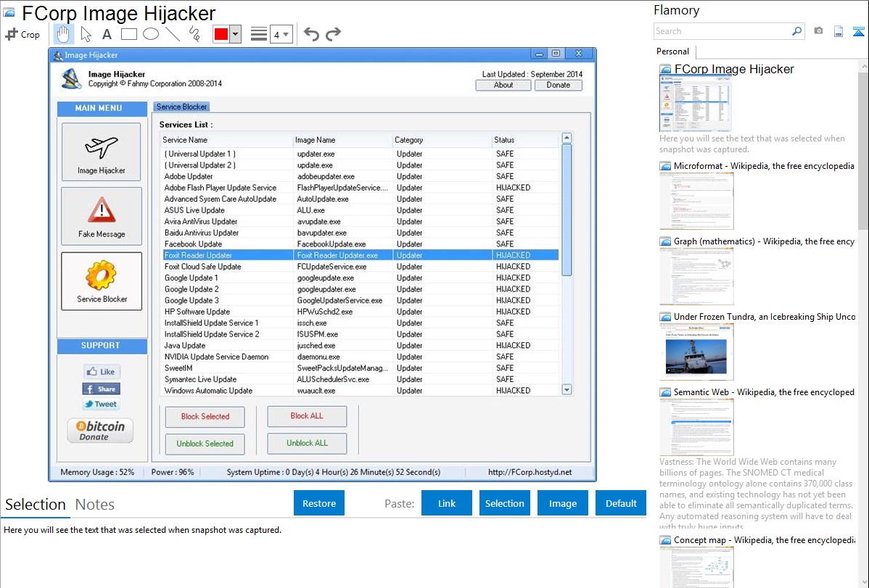Paste as Link button
The width and height of the screenshot is (869, 588).
(x=447, y=503)
